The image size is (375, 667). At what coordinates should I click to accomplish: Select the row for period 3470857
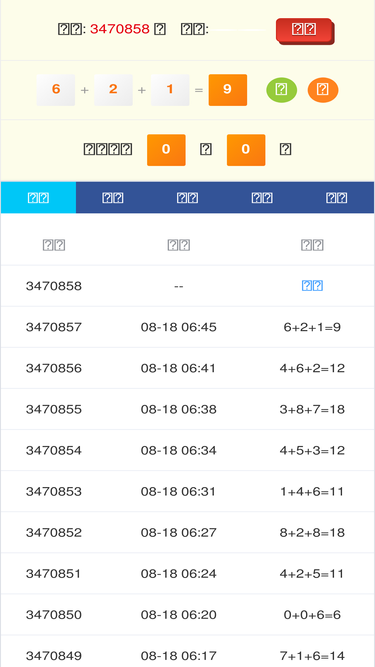point(188,327)
